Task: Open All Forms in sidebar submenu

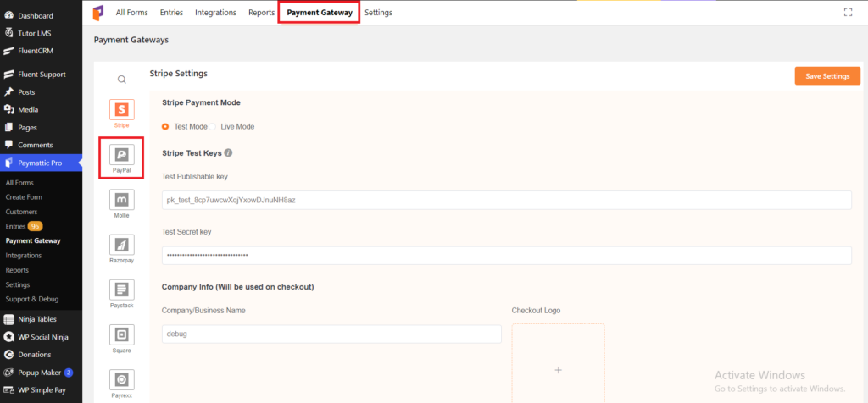Action: pyautogui.click(x=19, y=182)
